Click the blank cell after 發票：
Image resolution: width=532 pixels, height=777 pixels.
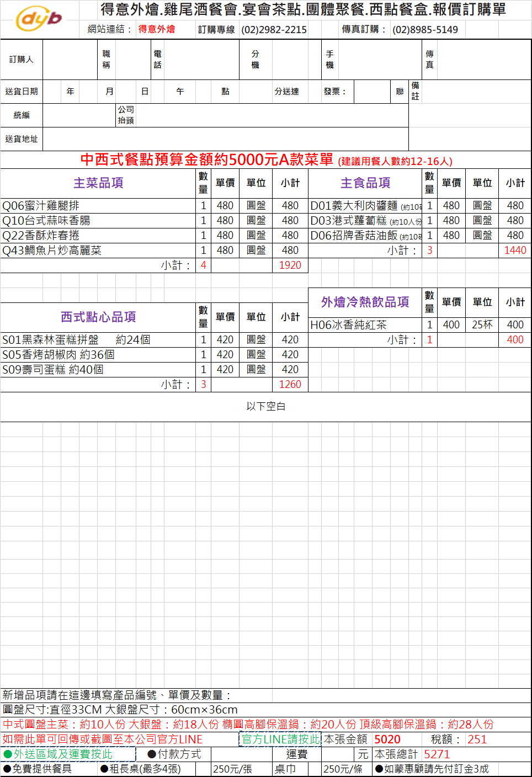(x=372, y=92)
